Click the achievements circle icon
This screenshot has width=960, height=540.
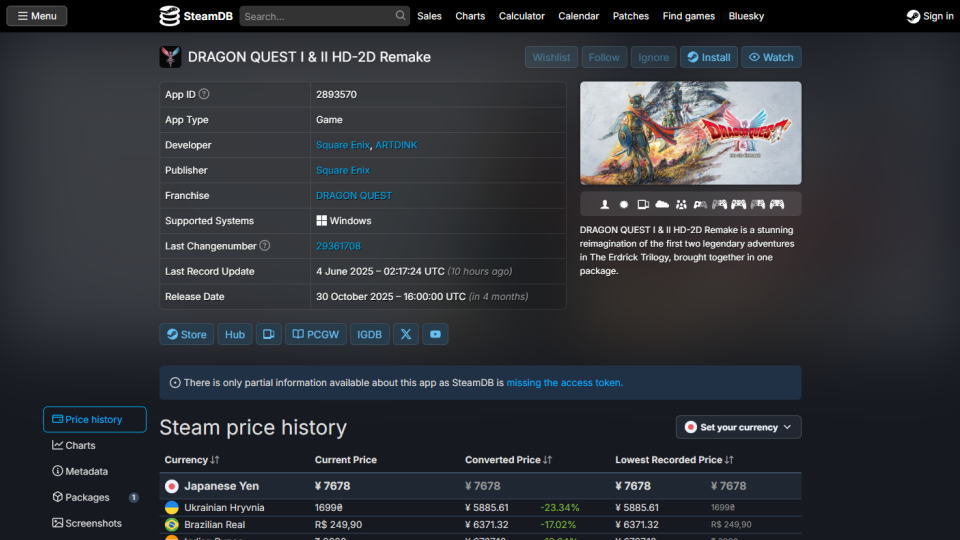(x=624, y=204)
